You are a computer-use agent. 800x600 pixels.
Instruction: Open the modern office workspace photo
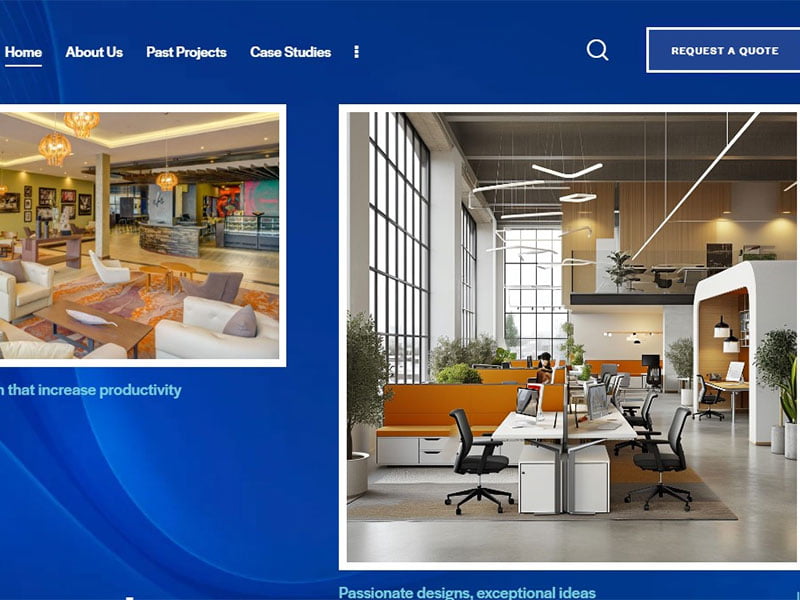(569, 337)
